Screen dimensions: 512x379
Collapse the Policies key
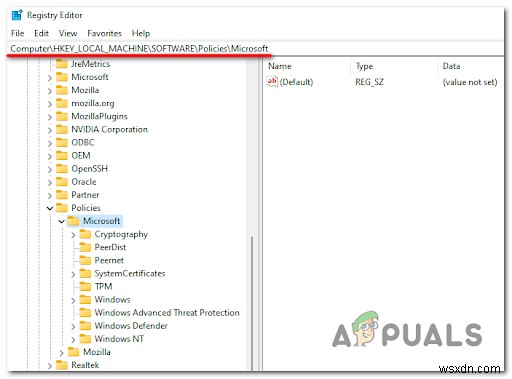coord(50,208)
